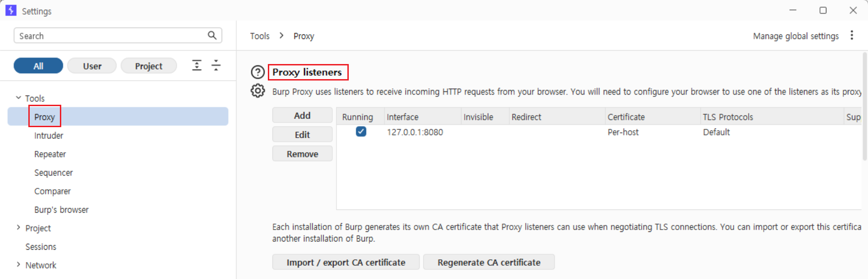
Task: Open Proxy listeners help icon
Action: [x=258, y=72]
